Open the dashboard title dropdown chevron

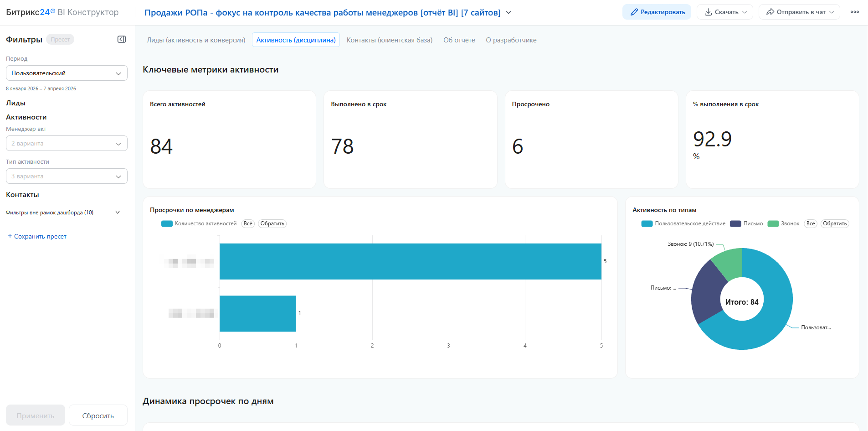pyautogui.click(x=508, y=13)
